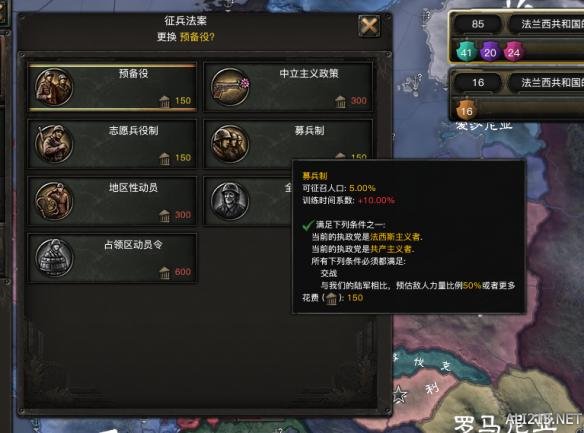The width and height of the screenshot is (584, 433).
Task: Click the 志愿兵役制 soldier portrait icon
Action: [54, 144]
